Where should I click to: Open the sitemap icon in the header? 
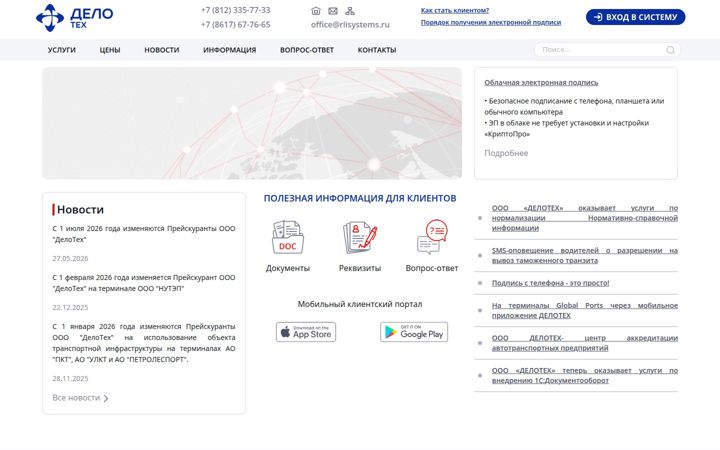click(350, 11)
